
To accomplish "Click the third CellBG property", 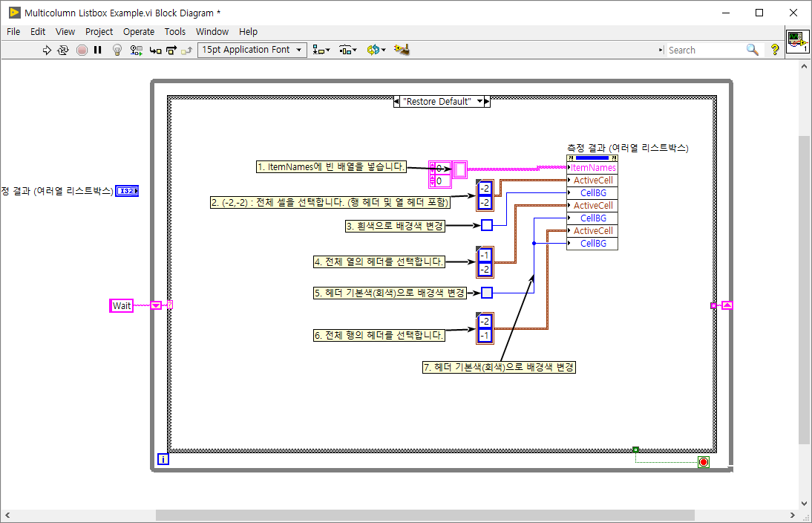I will (592, 244).
